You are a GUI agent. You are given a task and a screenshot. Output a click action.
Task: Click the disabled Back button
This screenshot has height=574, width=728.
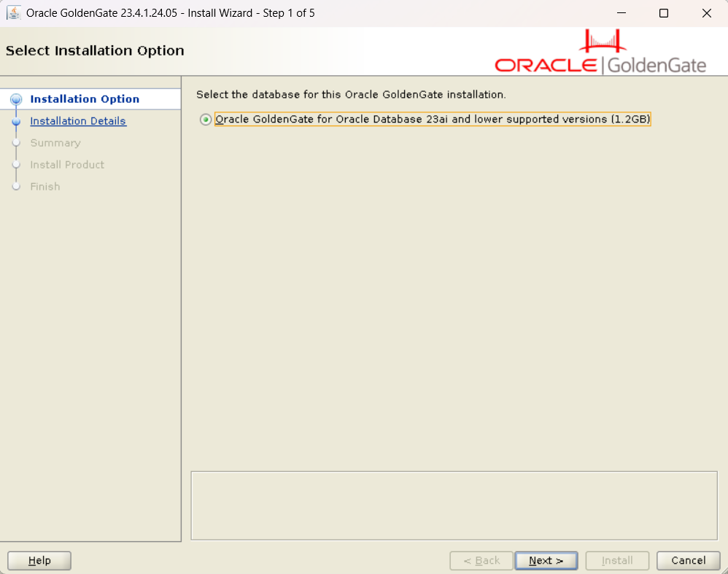pyautogui.click(x=481, y=560)
